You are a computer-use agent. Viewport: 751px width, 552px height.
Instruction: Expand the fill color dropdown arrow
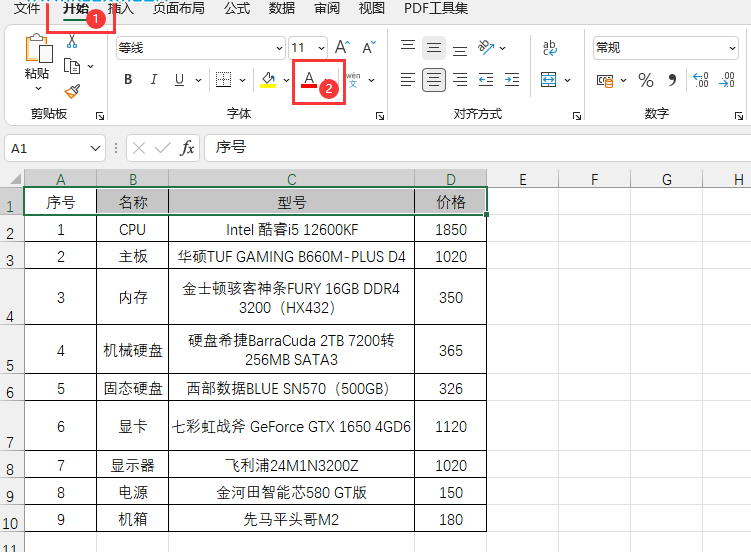(x=286, y=80)
